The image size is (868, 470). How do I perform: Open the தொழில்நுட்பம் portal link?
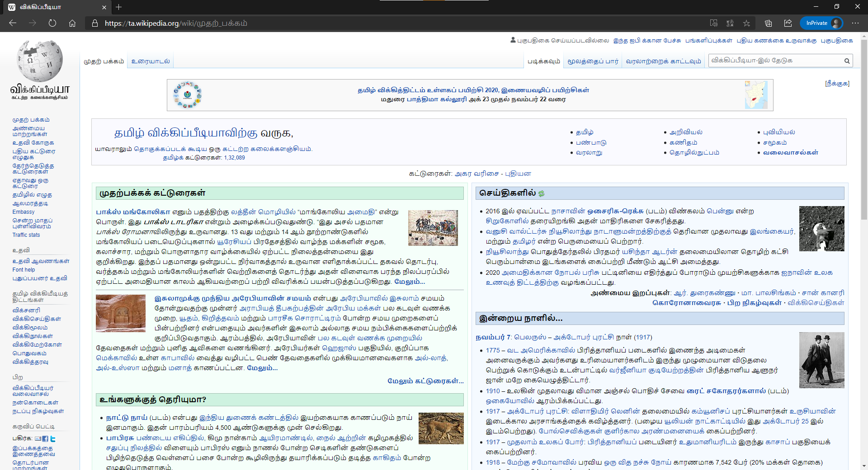[694, 152]
